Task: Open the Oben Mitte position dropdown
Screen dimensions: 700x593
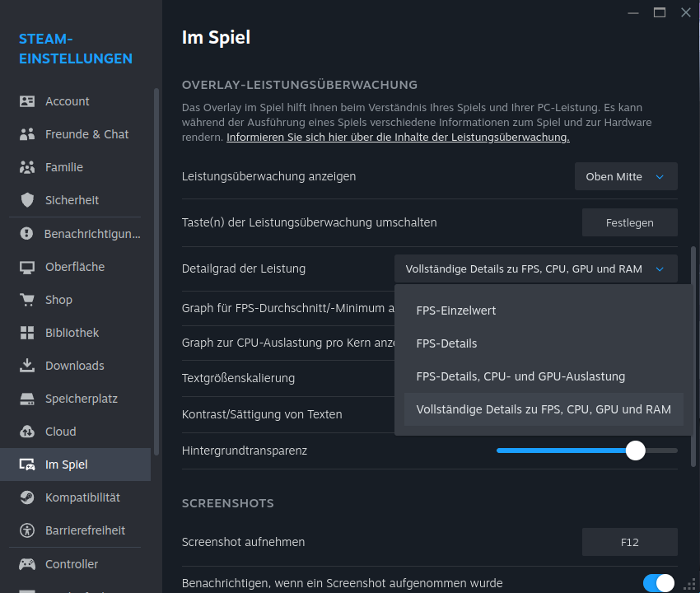Action: click(626, 176)
